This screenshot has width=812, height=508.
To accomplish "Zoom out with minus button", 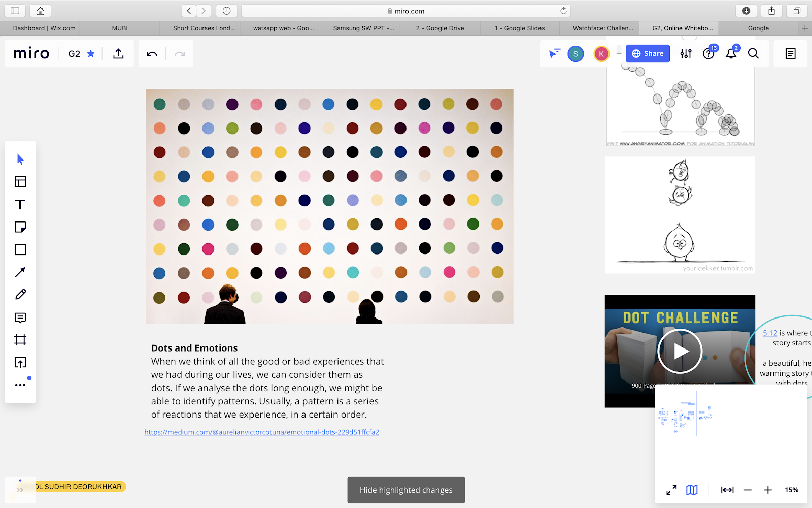I will (x=748, y=490).
